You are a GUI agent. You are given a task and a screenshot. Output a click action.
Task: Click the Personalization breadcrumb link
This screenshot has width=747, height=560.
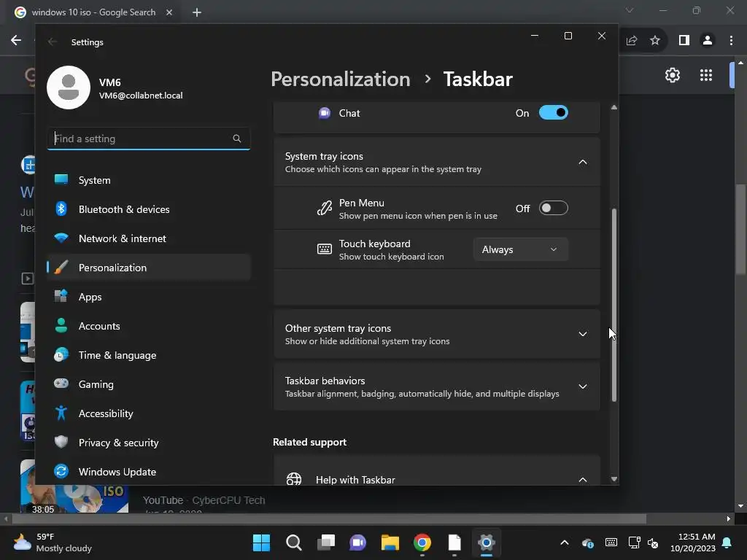pyautogui.click(x=340, y=79)
